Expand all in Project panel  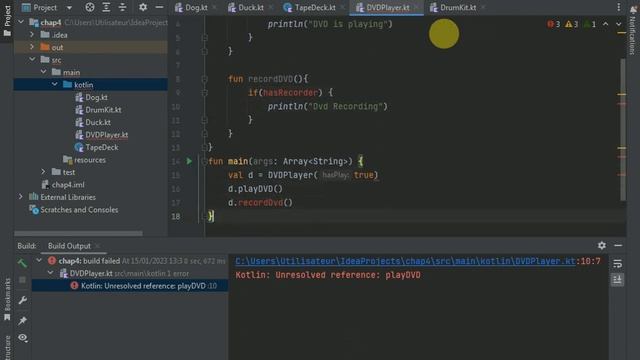106,7
